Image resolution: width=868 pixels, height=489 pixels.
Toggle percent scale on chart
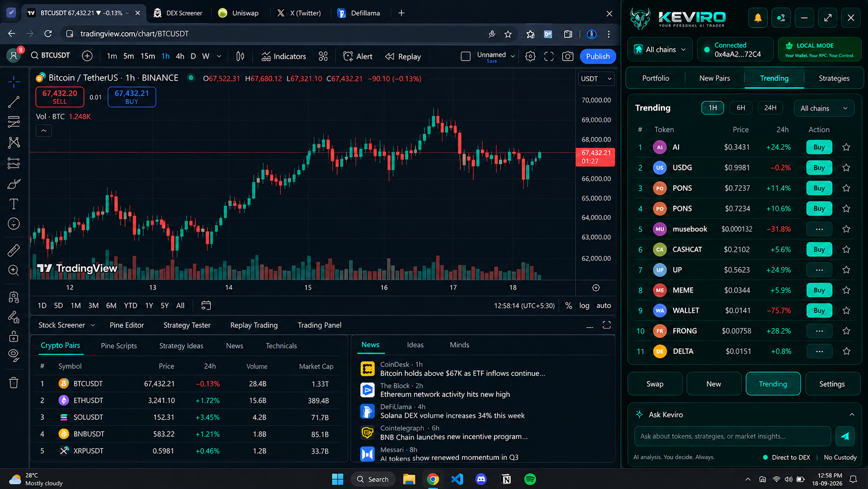click(568, 306)
